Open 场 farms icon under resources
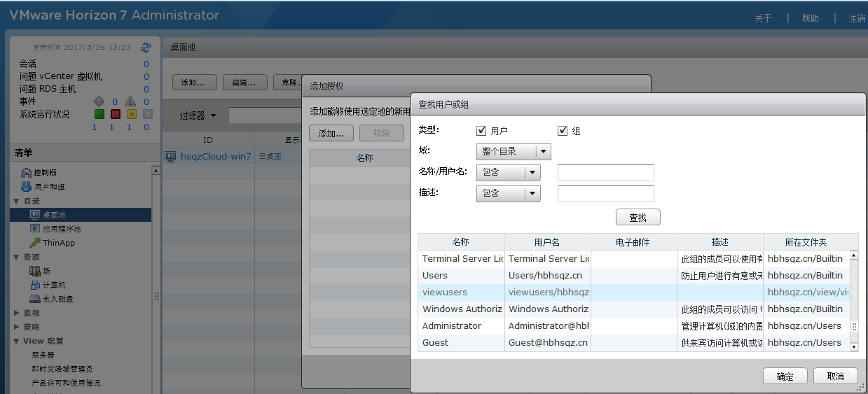The height and width of the screenshot is (394, 868). [35, 271]
